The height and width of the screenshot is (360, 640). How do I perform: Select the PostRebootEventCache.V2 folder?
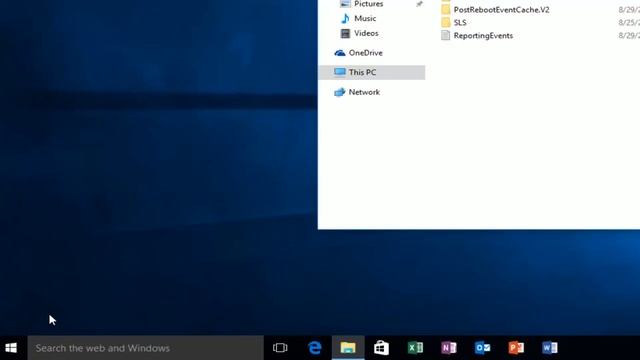(501, 10)
